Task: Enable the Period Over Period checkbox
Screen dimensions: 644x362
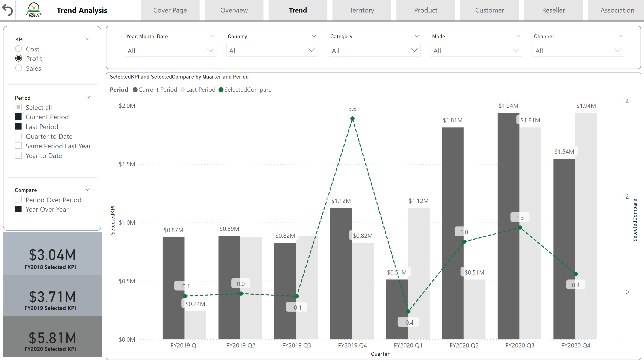Action: (x=18, y=199)
